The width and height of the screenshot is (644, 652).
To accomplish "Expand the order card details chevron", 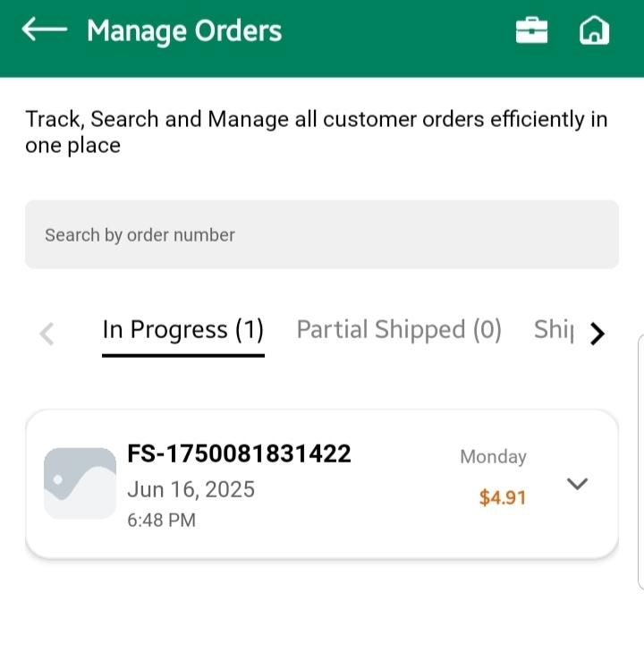I will pyautogui.click(x=578, y=484).
